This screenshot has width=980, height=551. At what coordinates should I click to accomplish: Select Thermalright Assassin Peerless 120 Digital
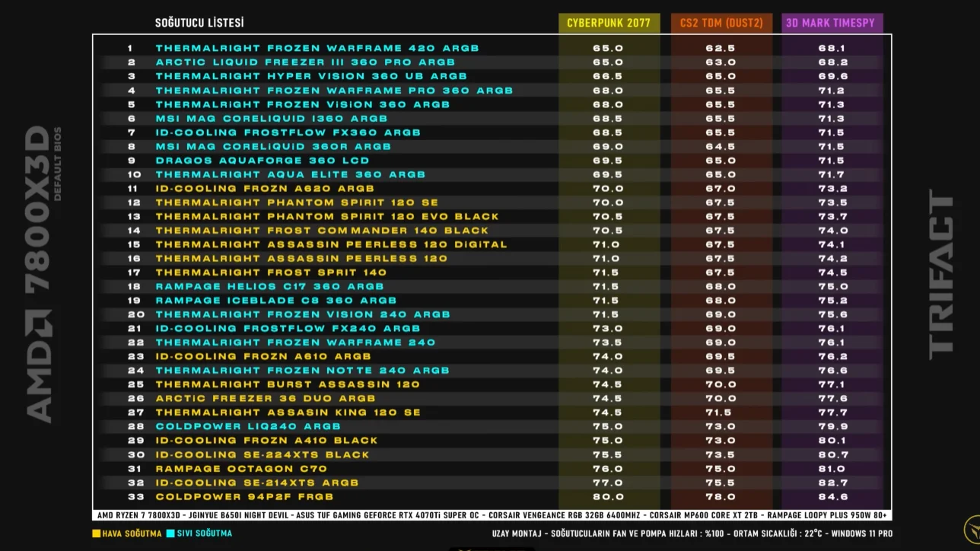pos(331,244)
